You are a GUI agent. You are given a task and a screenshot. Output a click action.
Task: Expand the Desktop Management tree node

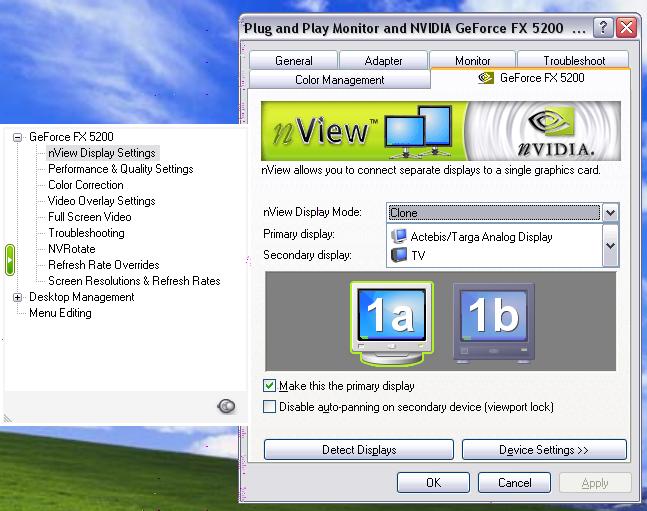click(17, 297)
